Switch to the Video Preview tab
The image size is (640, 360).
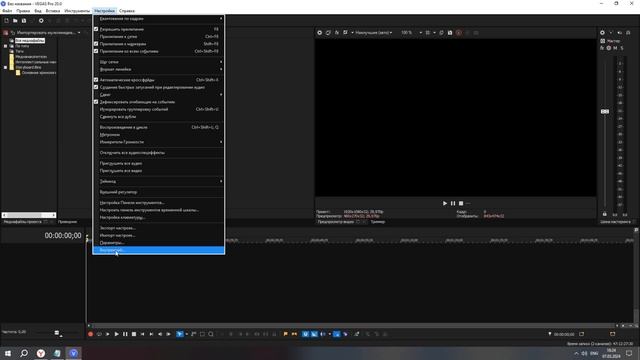(336, 222)
